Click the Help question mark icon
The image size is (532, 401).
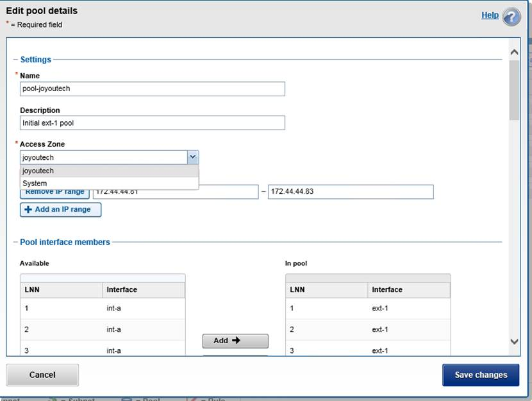511,16
